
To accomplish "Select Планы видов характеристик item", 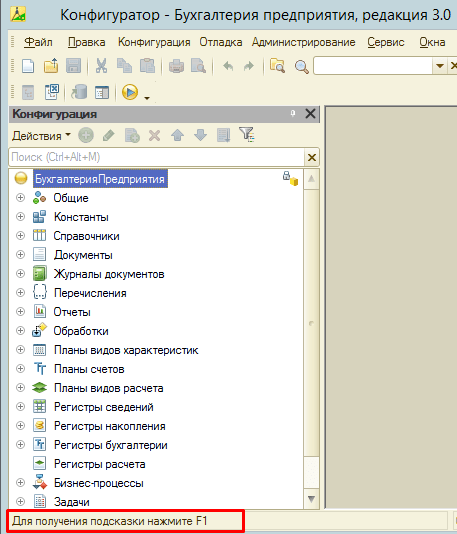I will click(126, 350).
